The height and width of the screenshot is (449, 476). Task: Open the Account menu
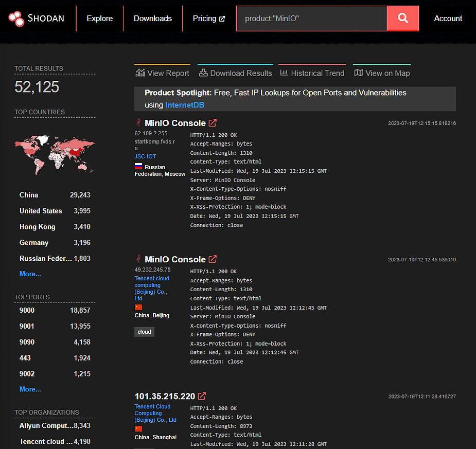[448, 19]
